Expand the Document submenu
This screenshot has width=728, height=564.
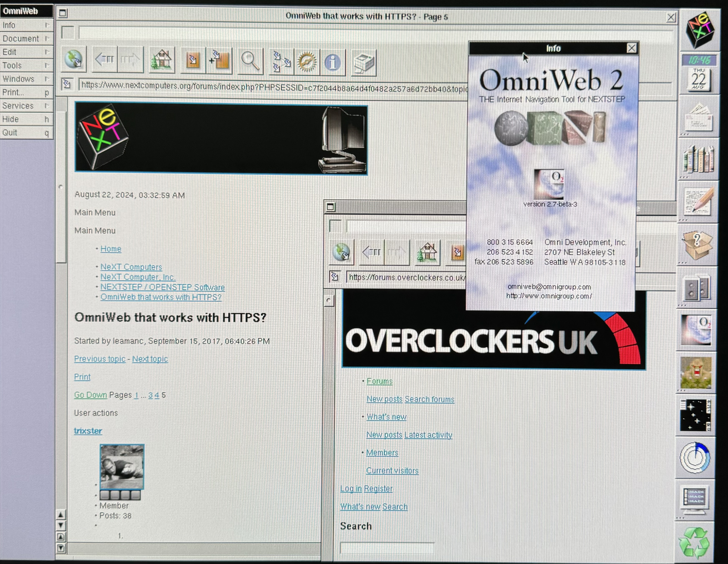(26, 39)
